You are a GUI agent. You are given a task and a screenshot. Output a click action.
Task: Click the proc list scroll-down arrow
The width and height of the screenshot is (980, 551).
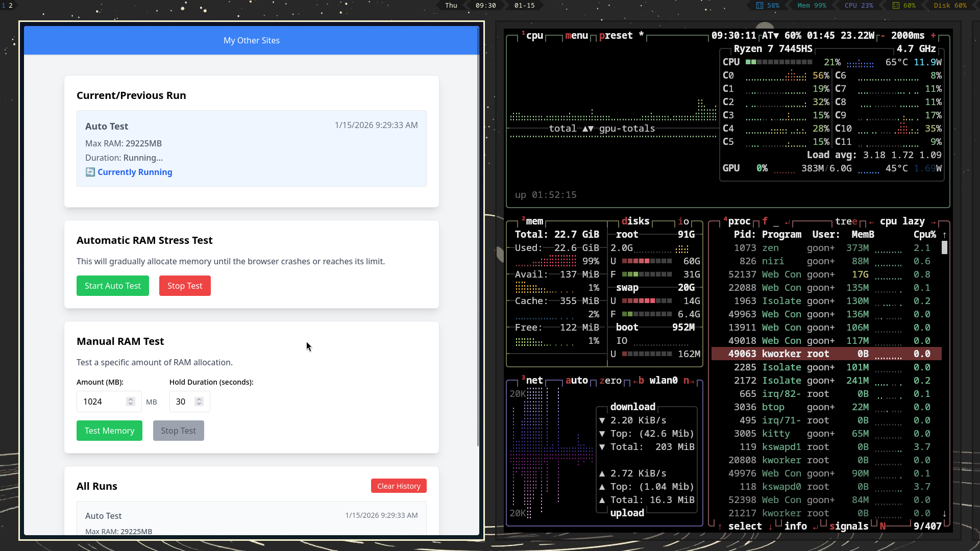(x=944, y=514)
